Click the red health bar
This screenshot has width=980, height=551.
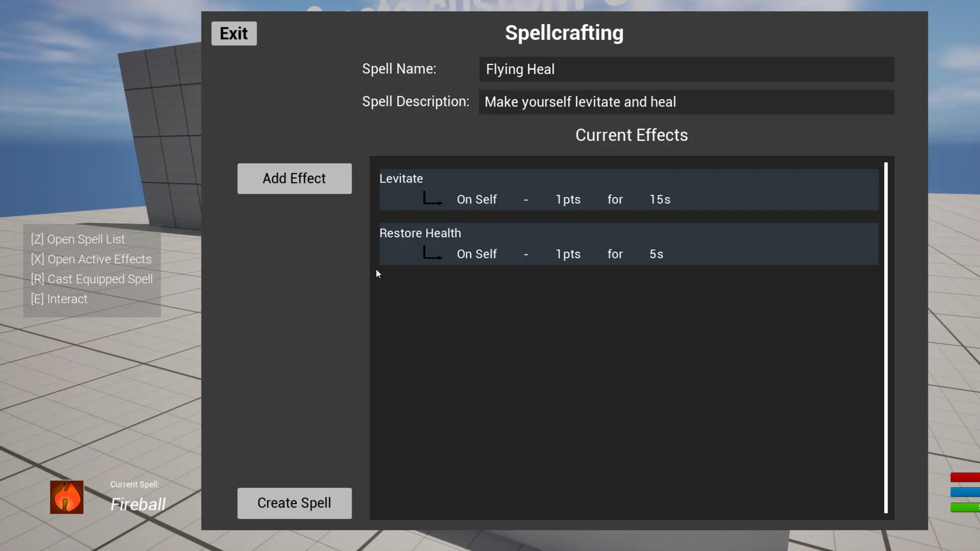[x=965, y=478]
